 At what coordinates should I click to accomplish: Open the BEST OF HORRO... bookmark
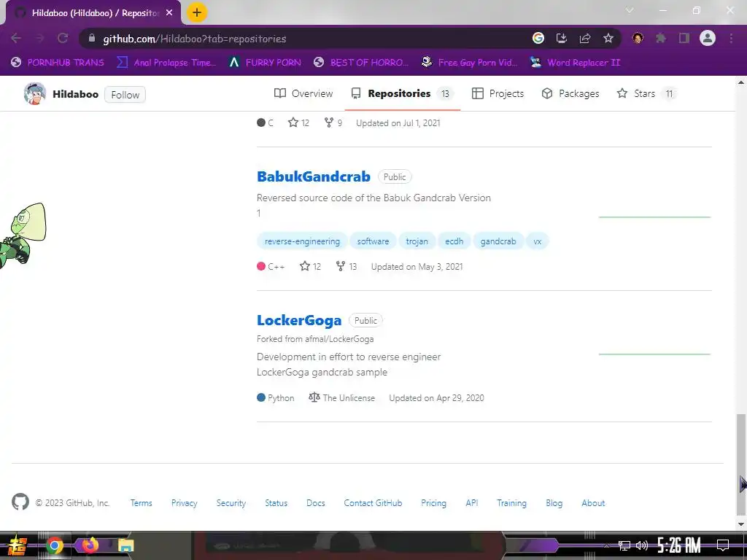(x=362, y=63)
